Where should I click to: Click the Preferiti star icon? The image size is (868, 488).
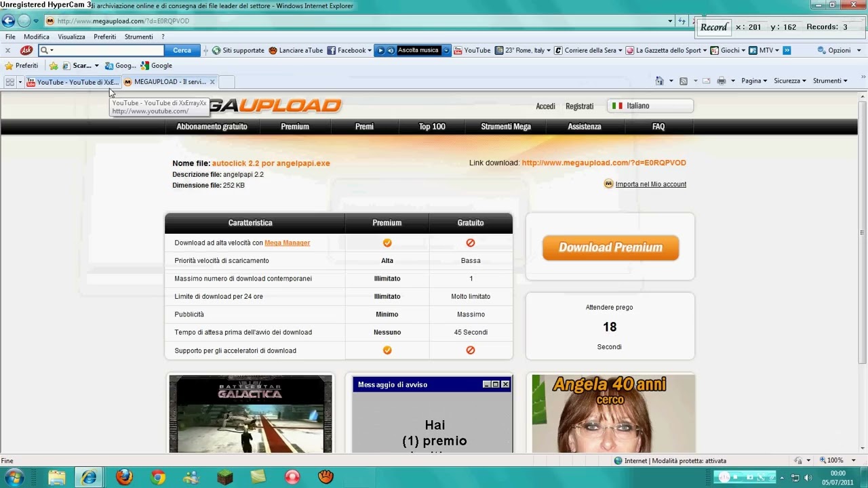pyautogui.click(x=9, y=66)
